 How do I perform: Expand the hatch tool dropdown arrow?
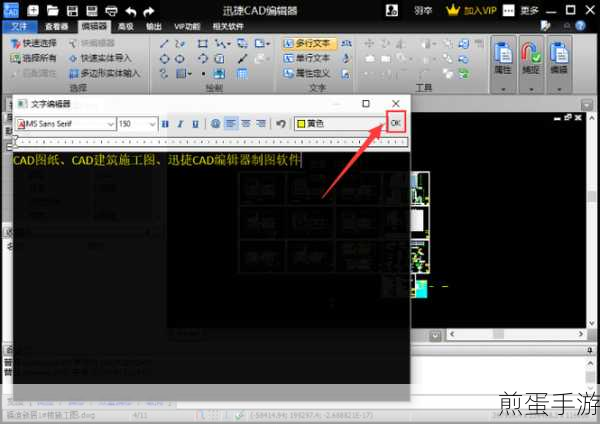(189, 73)
